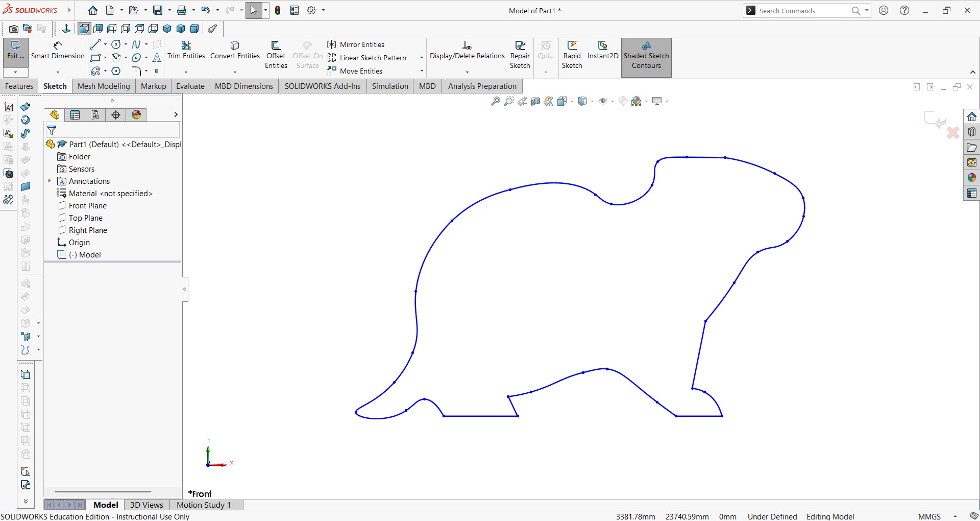
Task: Toggle Shaded Sketch Contours
Action: (646, 57)
